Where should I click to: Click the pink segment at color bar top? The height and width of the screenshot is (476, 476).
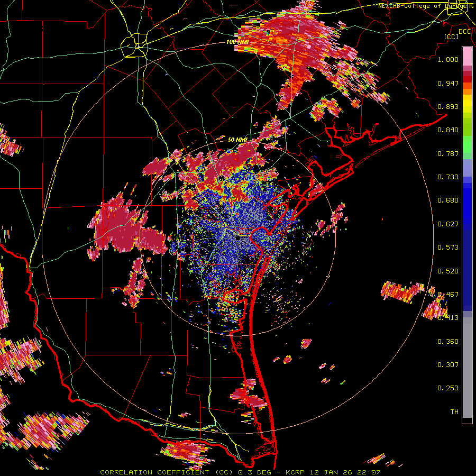[467, 57]
